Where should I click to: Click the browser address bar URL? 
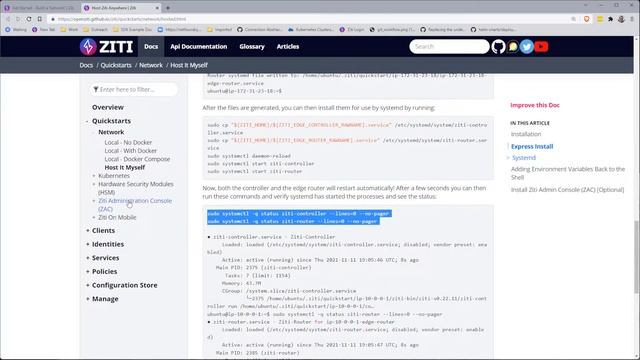click(x=122, y=19)
